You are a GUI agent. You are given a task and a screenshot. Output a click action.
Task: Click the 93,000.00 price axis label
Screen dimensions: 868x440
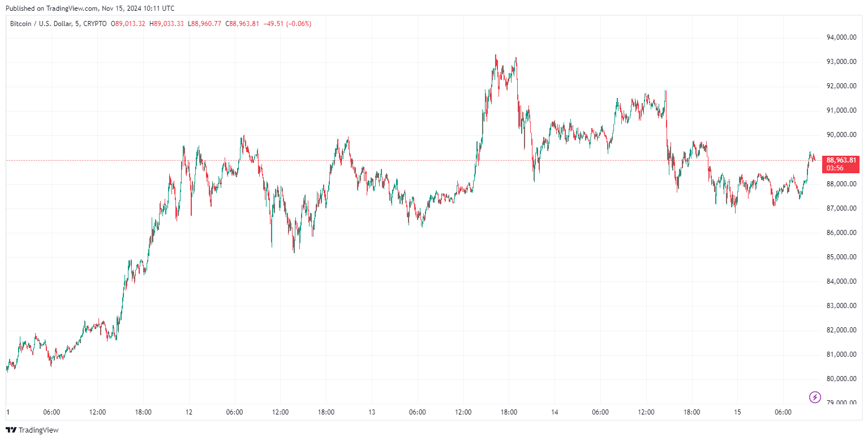(x=840, y=62)
